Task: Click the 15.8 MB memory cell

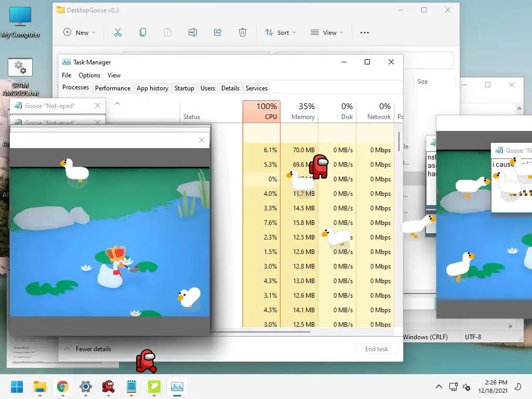Action: pos(304,223)
